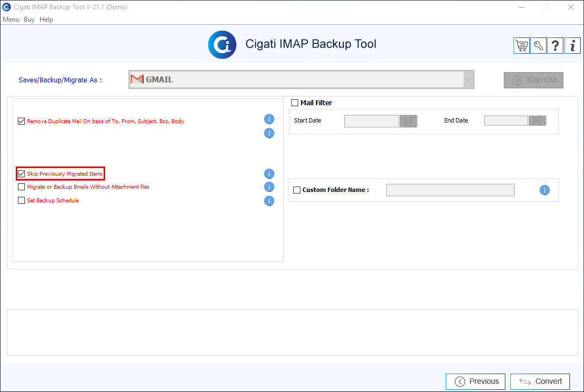The image size is (584, 392).
Task: Enable the Mail Filter checkbox
Action: click(294, 103)
